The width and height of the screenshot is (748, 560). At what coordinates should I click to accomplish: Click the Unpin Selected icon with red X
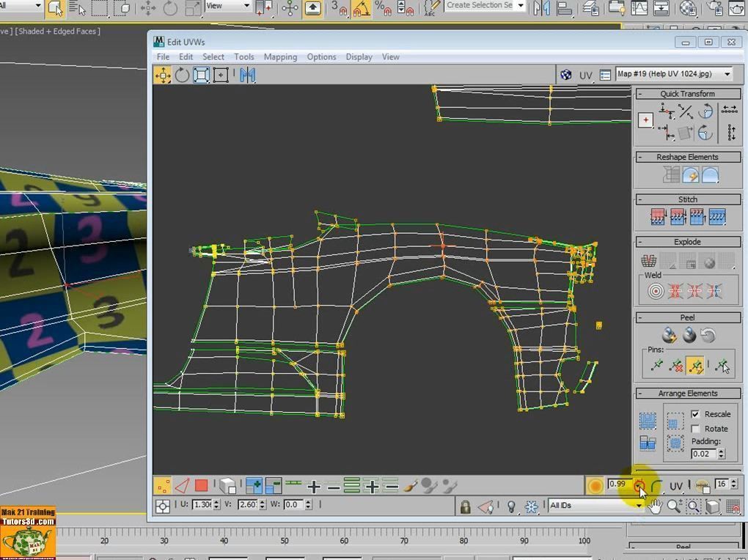point(675,366)
